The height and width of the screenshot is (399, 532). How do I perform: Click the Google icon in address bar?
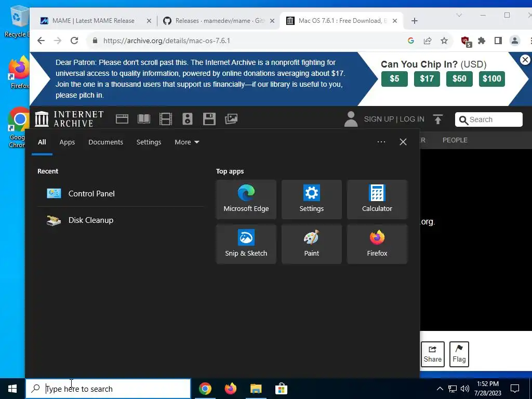[x=410, y=41]
